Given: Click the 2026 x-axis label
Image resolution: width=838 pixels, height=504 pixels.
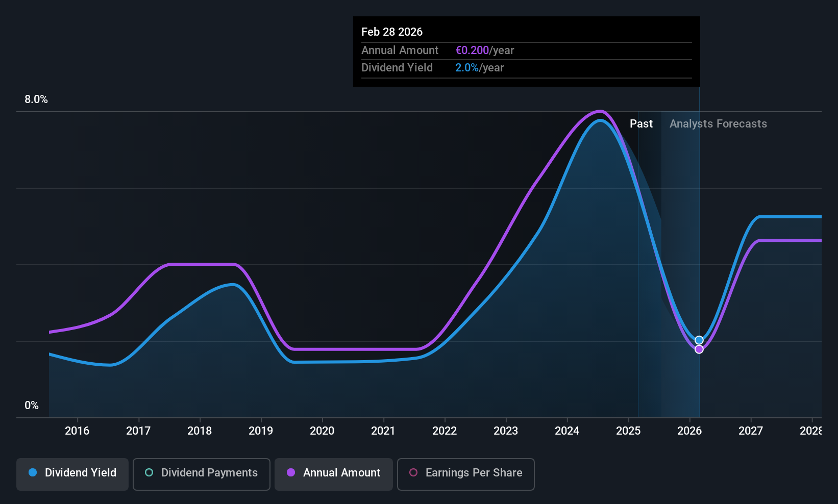Looking at the screenshot, I should pyautogui.click(x=689, y=431).
